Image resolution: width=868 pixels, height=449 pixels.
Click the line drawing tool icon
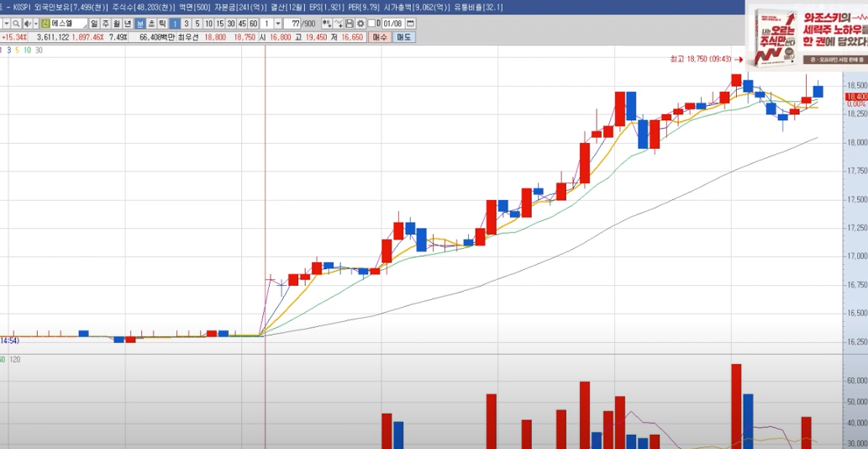[x=339, y=24]
